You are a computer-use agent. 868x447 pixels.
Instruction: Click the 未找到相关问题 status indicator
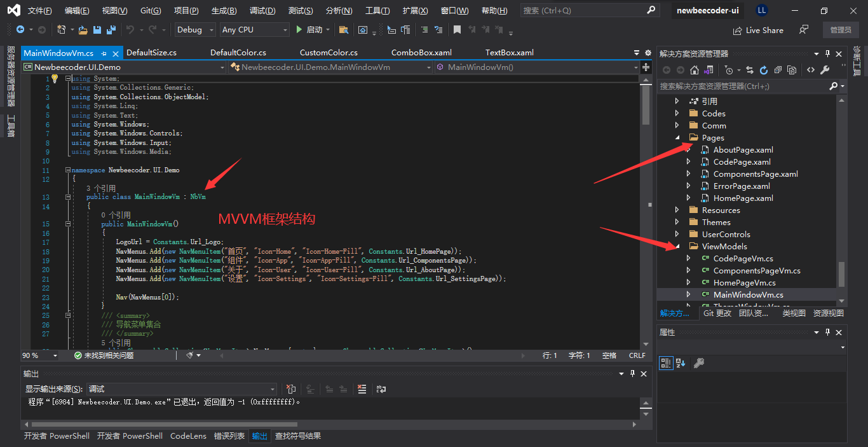click(x=104, y=355)
